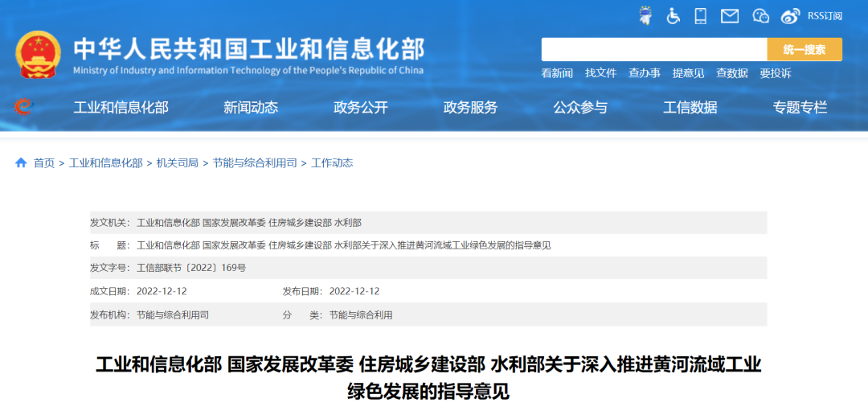Click the WeChat icon in header

point(760,15)
